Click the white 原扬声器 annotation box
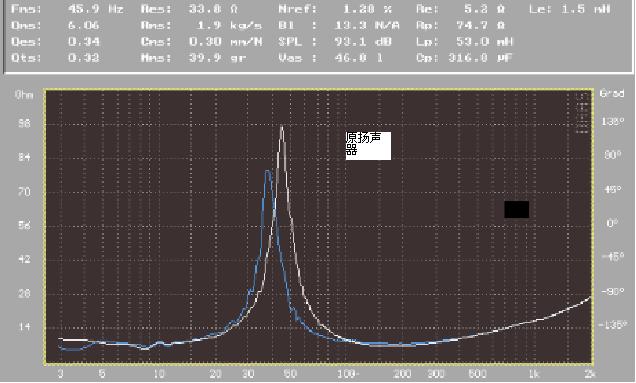Viewport: 636px width, 383px height. [368, 146]
